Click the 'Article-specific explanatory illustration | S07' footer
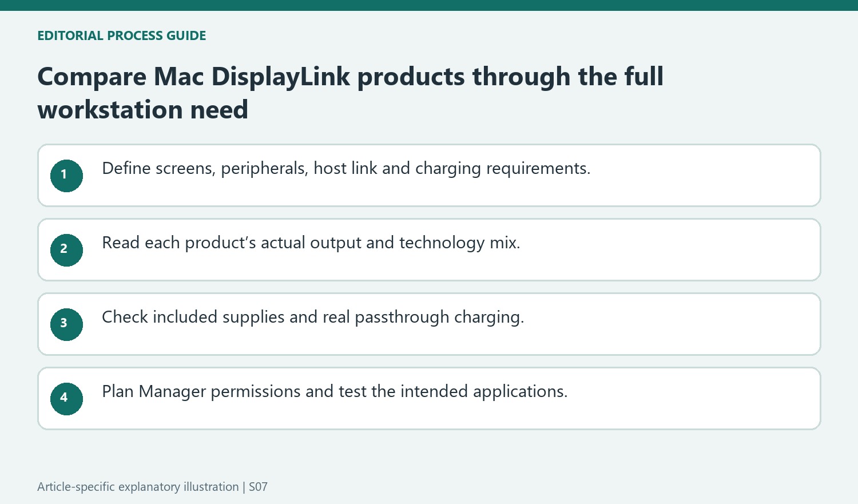Viewport: 858px width, 504px height. click(152, 487)
